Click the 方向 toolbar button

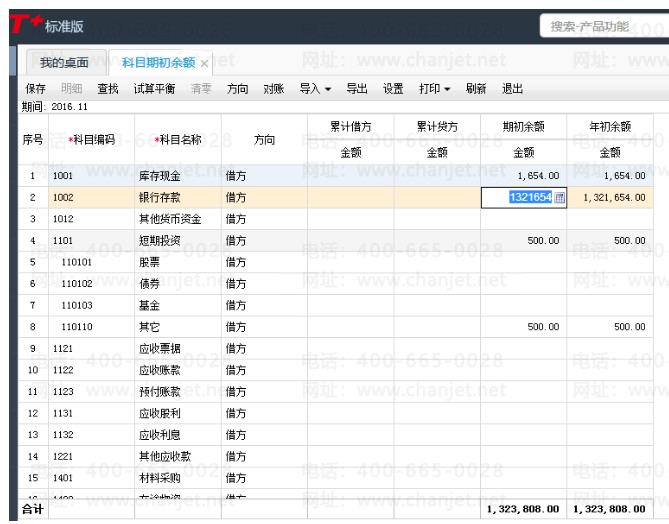coord(238,89)
